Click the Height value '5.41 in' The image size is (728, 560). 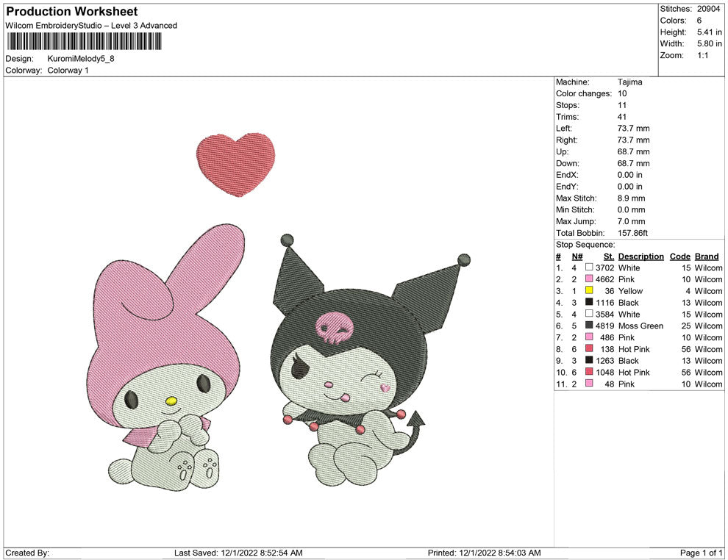point(710,32)
